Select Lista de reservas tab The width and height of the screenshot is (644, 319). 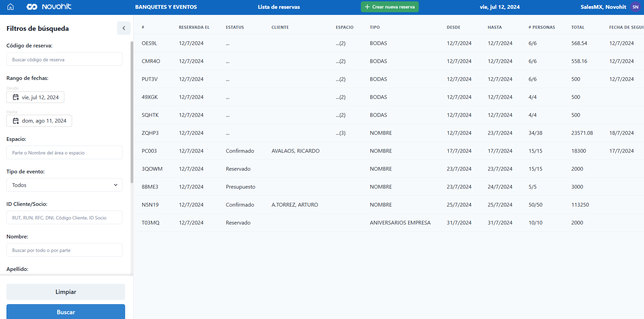click(x=279, y=7)
